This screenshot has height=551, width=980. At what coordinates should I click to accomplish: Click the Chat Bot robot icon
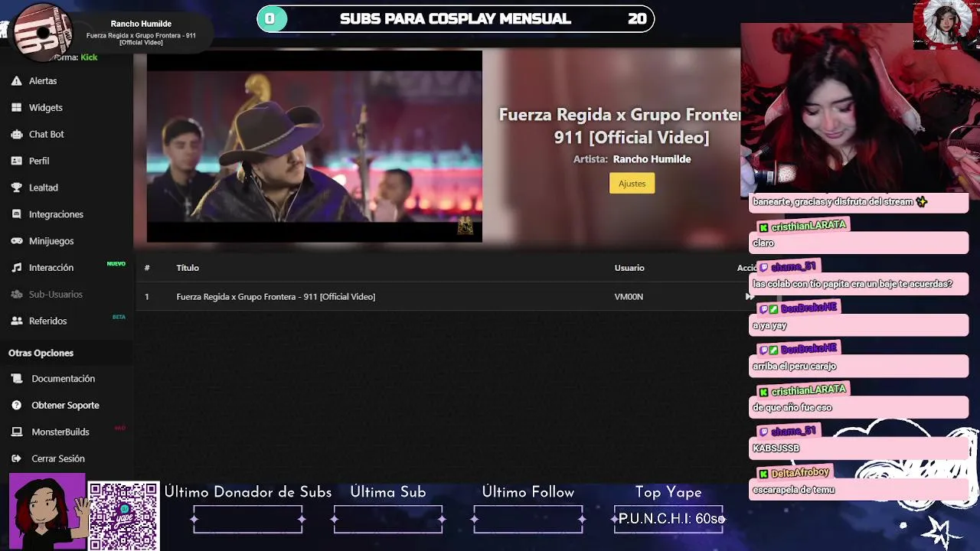17,134
